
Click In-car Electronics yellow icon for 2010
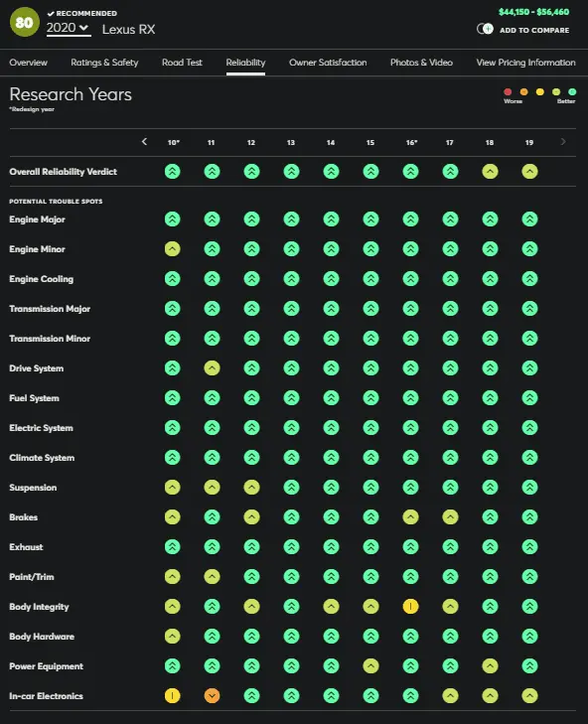coord(172,696)
